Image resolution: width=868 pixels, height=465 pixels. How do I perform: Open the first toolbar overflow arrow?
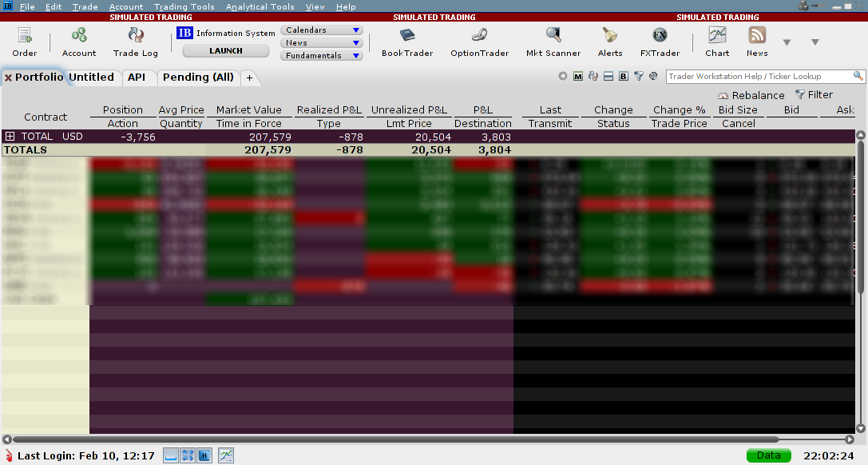click(787, 42)
